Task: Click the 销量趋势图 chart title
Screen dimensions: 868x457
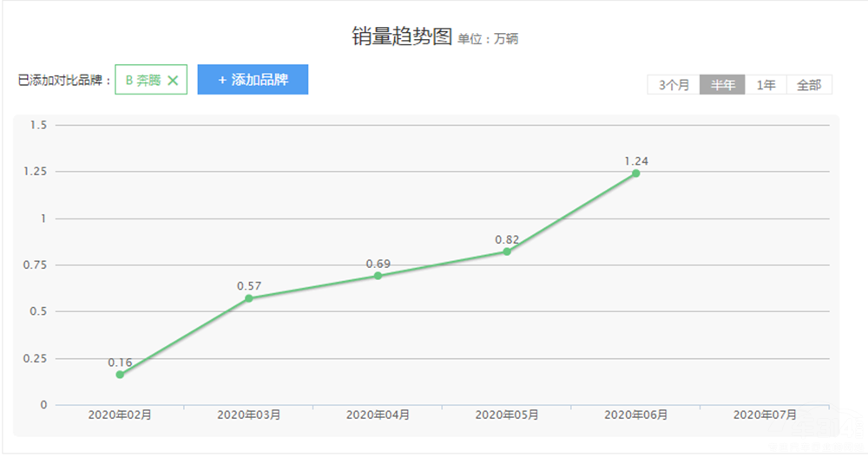Action: click(x=402, y=36)
